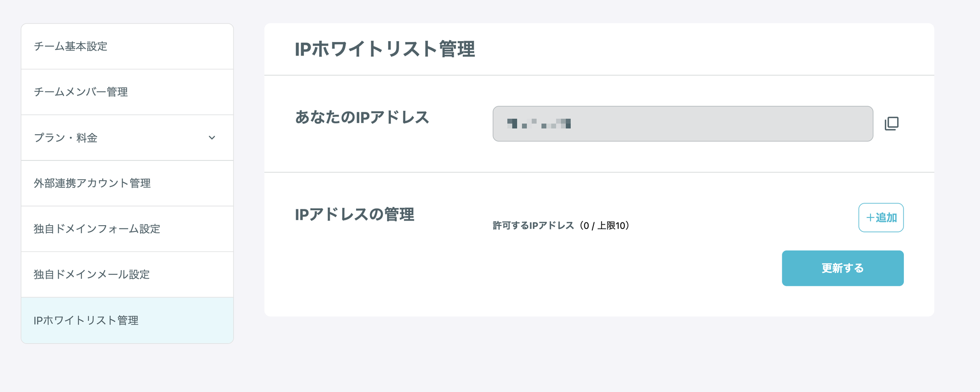Image resolution: width=980 pixels, height=392 pixels.
Task: Select プラン・料金 sidebar item
Action: (x=66, y=138)
